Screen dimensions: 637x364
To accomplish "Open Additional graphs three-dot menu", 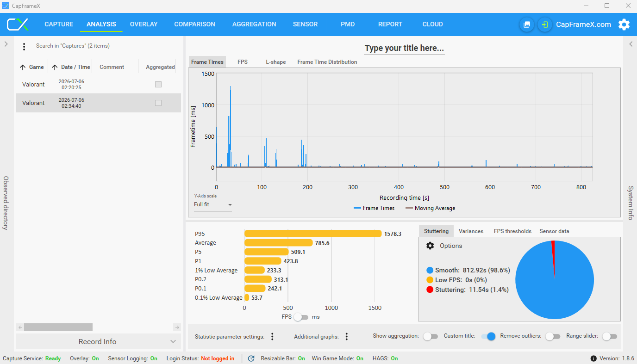I will [x=346, y=337].
